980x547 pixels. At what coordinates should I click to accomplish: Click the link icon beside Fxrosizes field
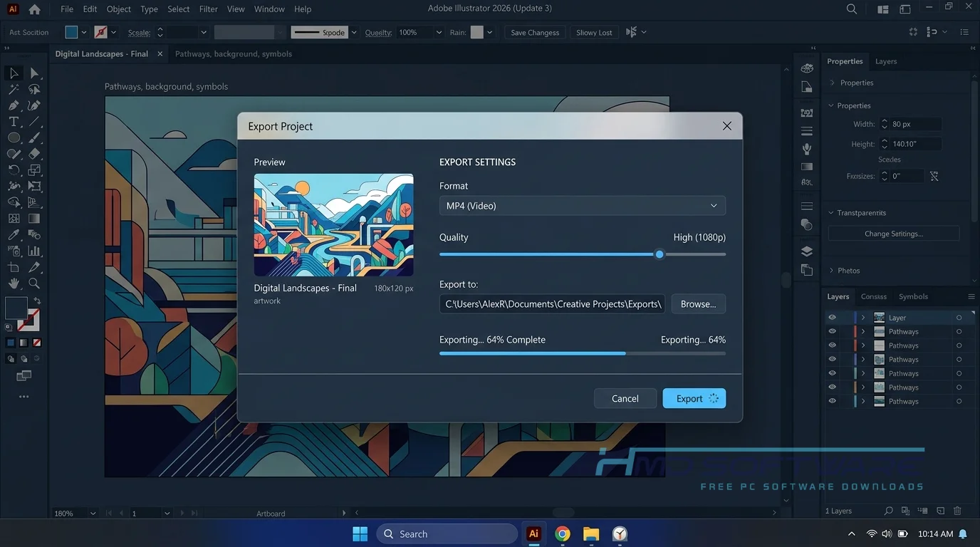[x=934, y=176]
